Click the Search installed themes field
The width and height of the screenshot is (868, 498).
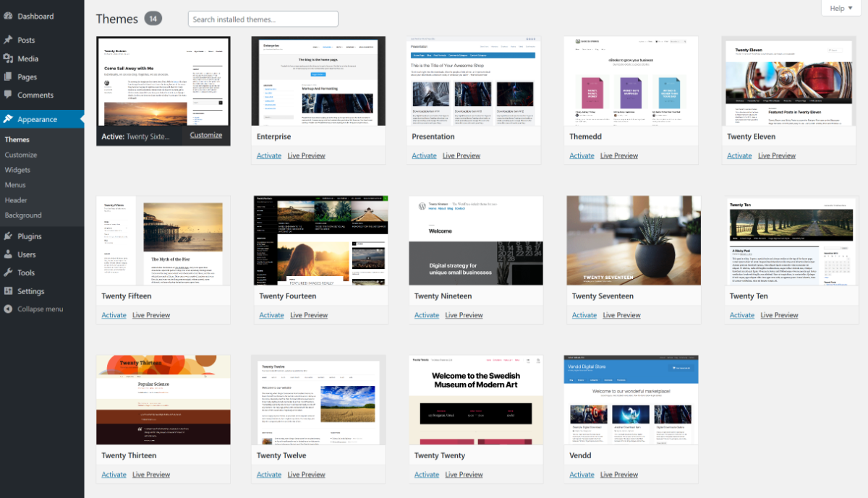pyautogui.click(x=263, y=19)
